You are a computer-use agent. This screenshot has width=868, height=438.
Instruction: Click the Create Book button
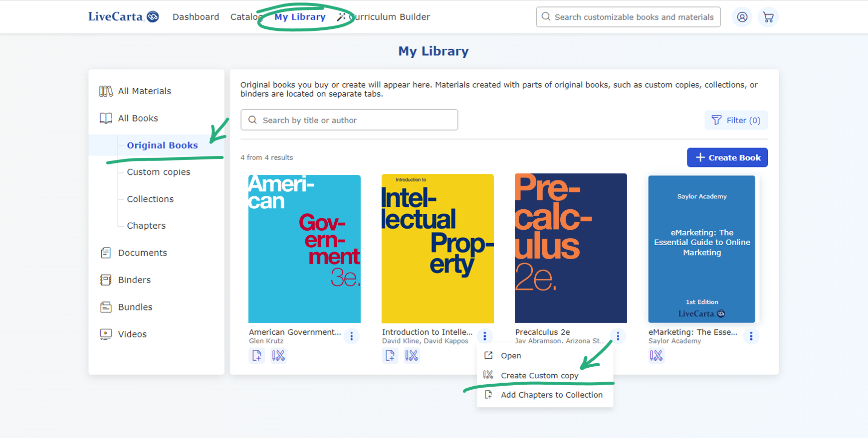coord(727,157)
